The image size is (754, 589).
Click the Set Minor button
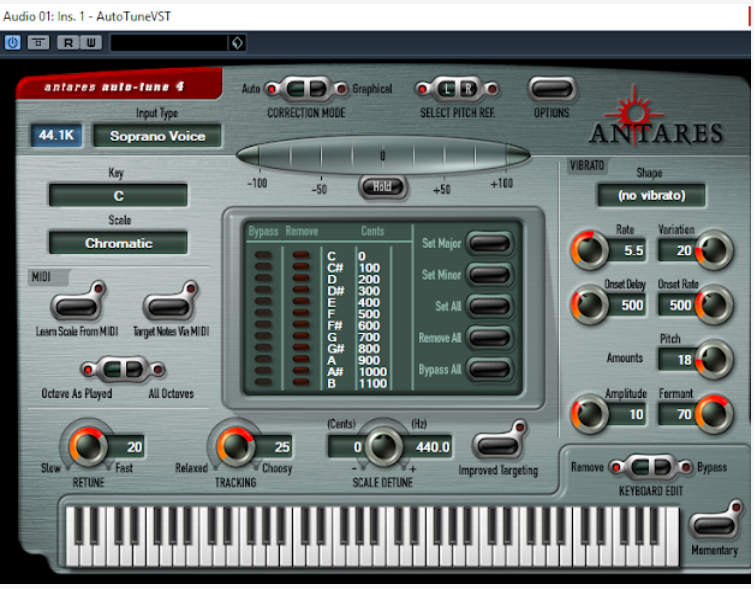pos(490,275)
